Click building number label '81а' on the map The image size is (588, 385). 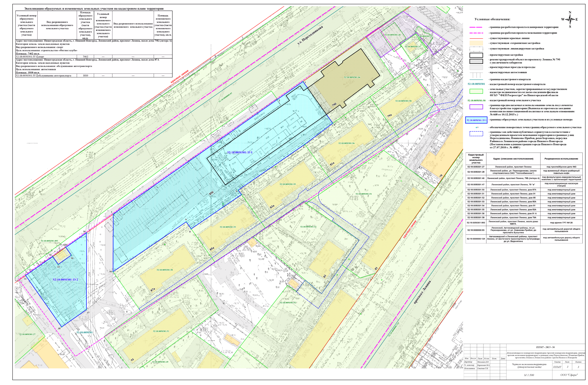[x=332, y=164]
